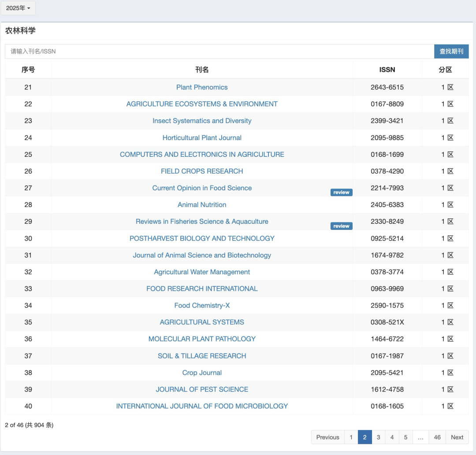
Task: Open the Crop Journal link
Action: coord(202,373)
